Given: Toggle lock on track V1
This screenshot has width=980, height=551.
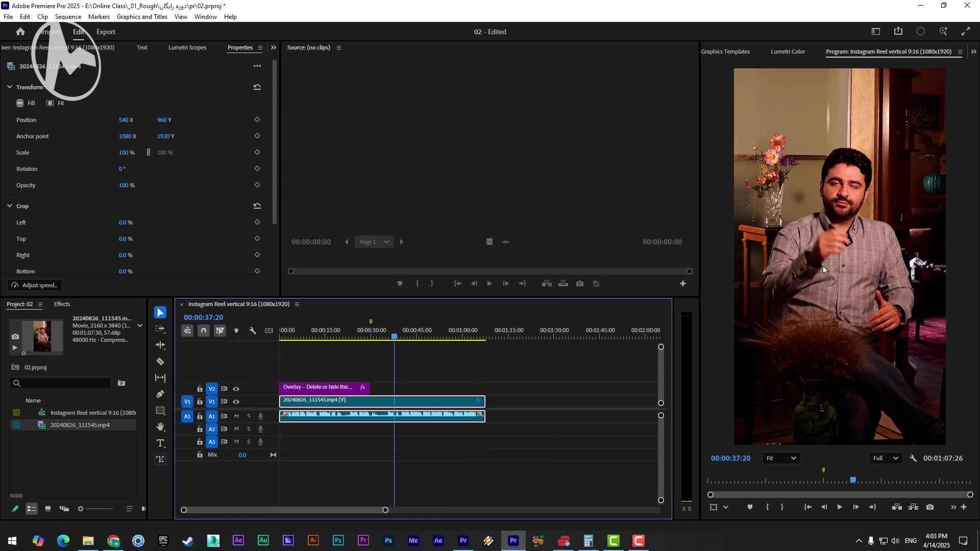Looking at the screenshot, I should 200,402.
